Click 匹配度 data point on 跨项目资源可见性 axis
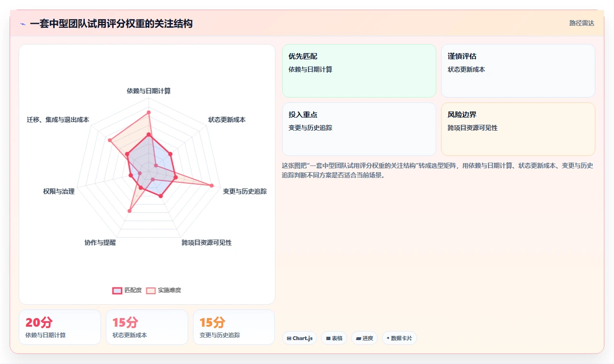This screenshot has height=364, width=614. tap(161, 196)
